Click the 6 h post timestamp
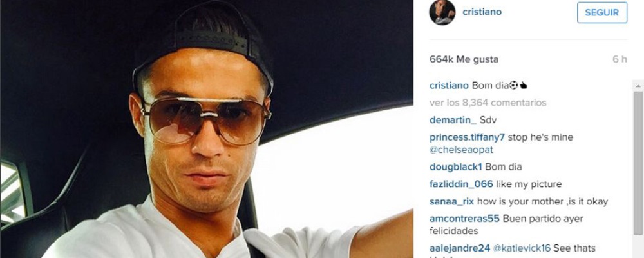 [620, 59]
